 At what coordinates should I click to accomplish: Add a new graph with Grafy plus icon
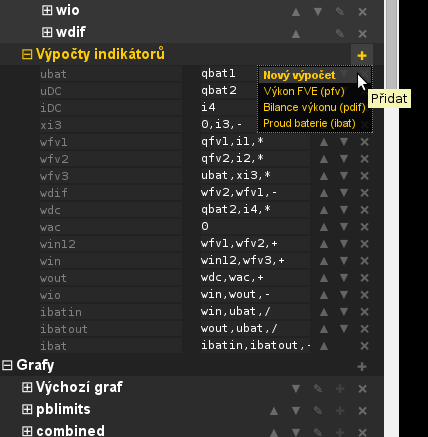click(362, 367)
